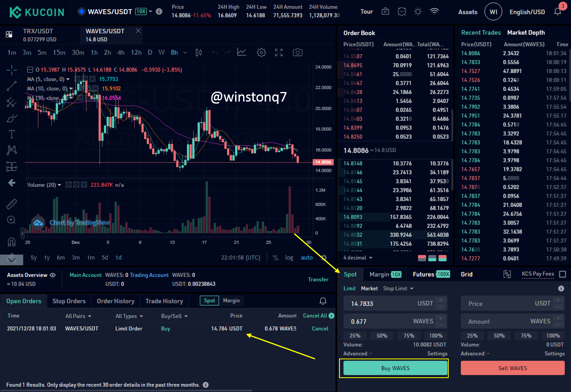
Task: Open the Buy/Sell filter dropdown
Action: 174,316
